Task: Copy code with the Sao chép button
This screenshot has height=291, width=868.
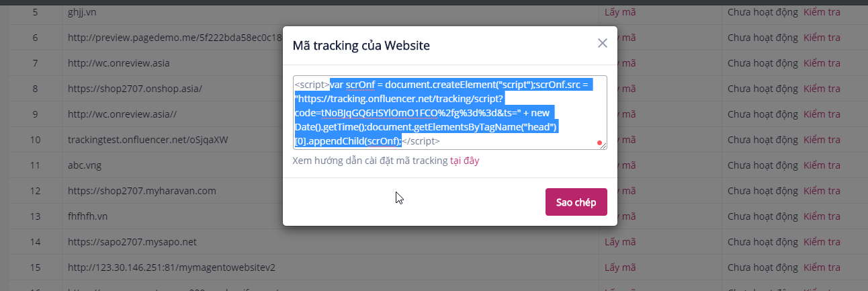Action: tap(576, 202)
